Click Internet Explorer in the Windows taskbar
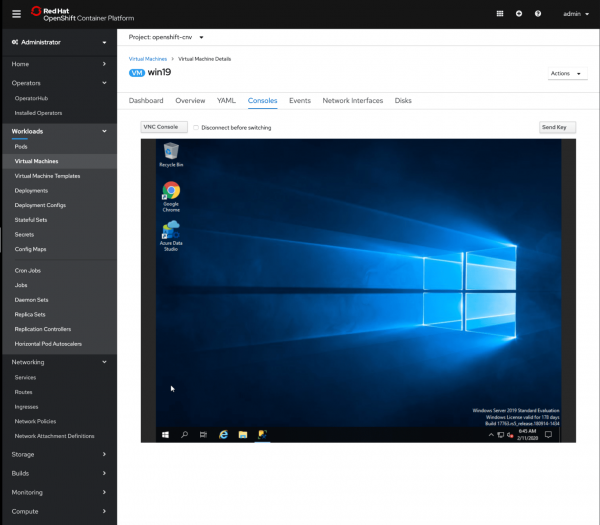Viewport: 600px width, 525px height. click(x=224, y=434)
